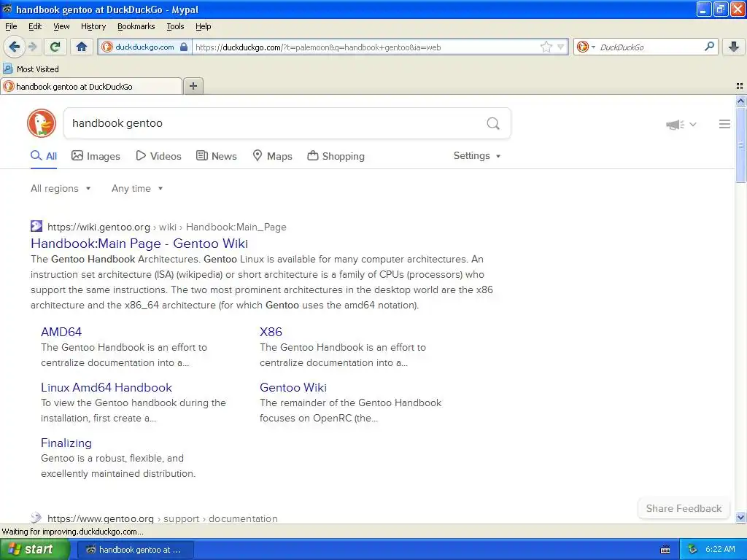Click the vertical scrollbar thumb
Viewport: 747px width, 560px height.
tap(740, 144)
